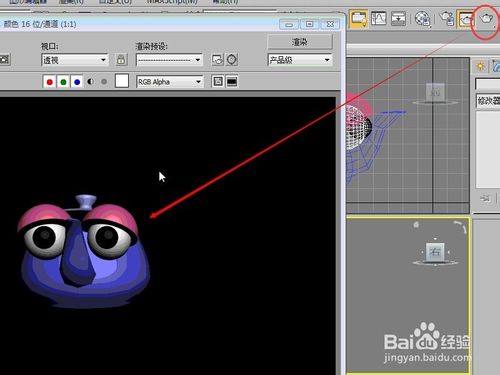Toggle the monochrome display button
The width and height of the screenshot is (500, 375).
[x=104, y=82]
